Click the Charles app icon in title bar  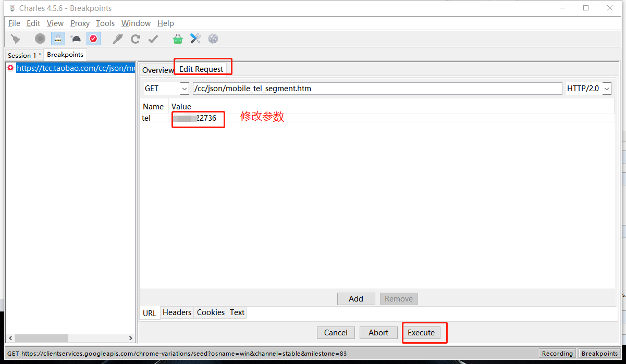12,8
